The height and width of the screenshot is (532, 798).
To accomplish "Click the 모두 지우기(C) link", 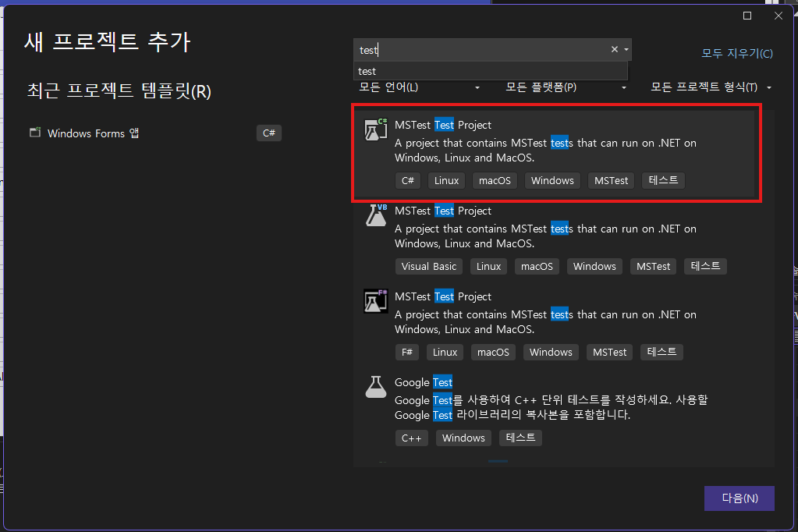I will click(x=737, y=53).
